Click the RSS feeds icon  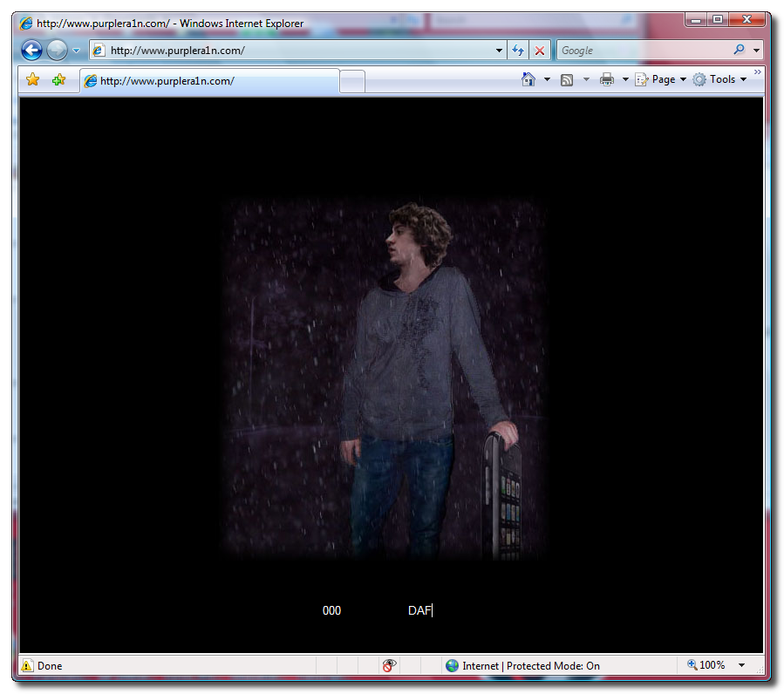(567, 79)
